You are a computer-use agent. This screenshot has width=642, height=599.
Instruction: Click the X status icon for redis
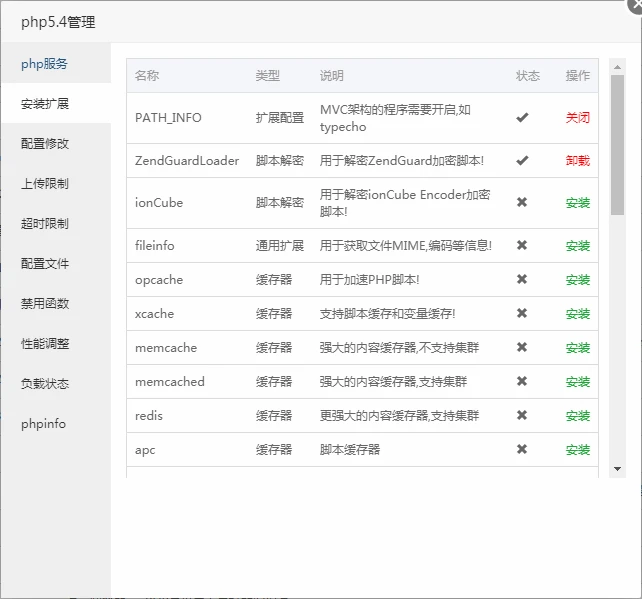[x=521, y=416]
